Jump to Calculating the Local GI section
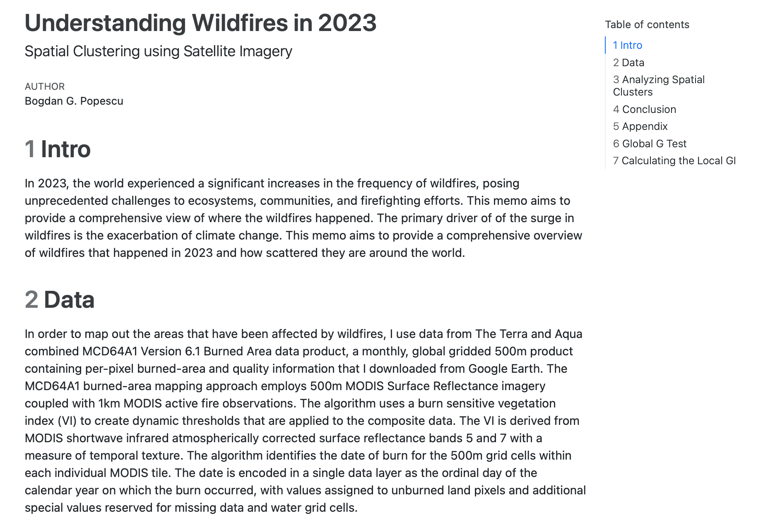Image resolution: width=780 pixels, height=532 pixels. [674, 161]
